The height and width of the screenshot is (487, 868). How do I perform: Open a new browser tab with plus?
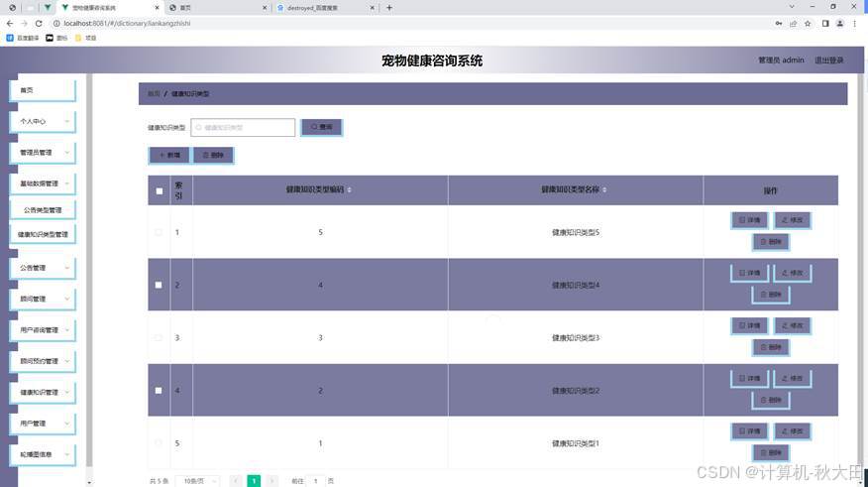(389, 8)
